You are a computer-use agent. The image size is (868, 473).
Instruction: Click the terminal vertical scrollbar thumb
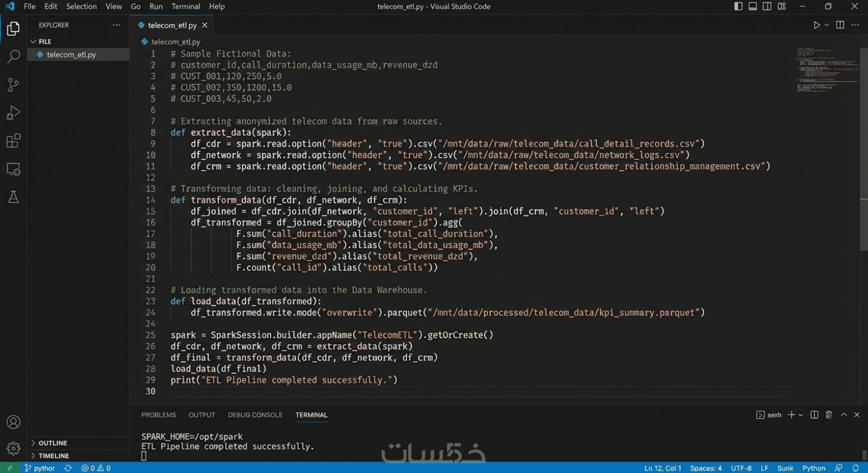click(x=864, y=455)
